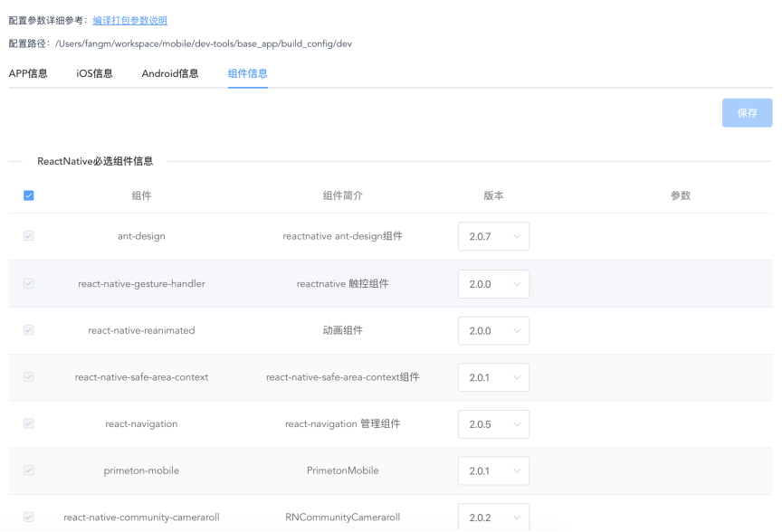Open react-native-community-cameraroll version dropdown
Screen dimensions: 782x532
pos(493,517)
